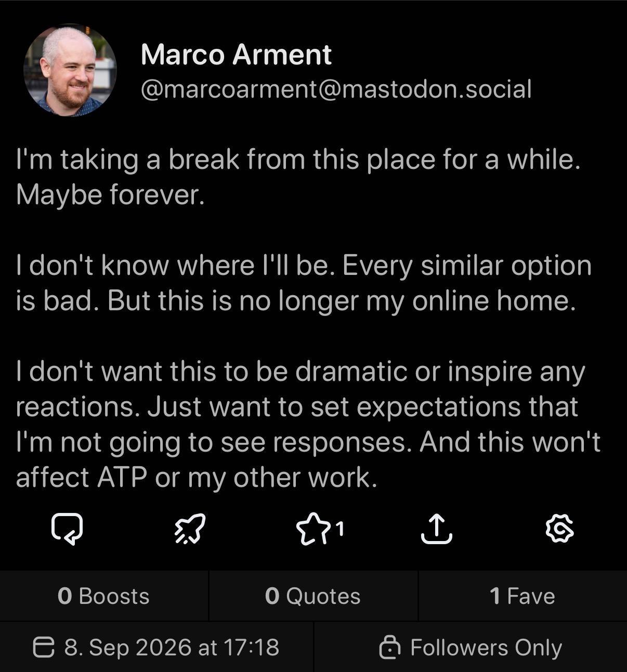Tap the lock icon beside Followers Only
Viewport: 627px width, 672px height.
[389, 647]
